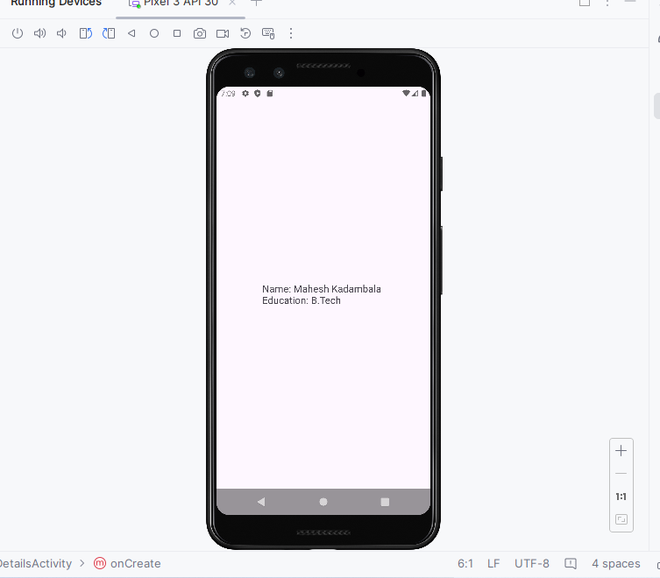Zoom in using the plus zoom button
Screen dimensions: 660x578
(621, 451)
